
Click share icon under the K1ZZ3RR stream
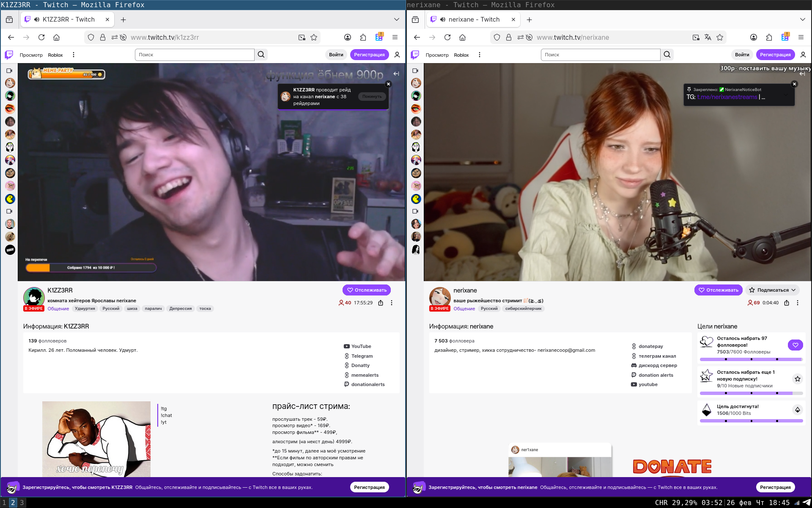click(x=381, y=303)
